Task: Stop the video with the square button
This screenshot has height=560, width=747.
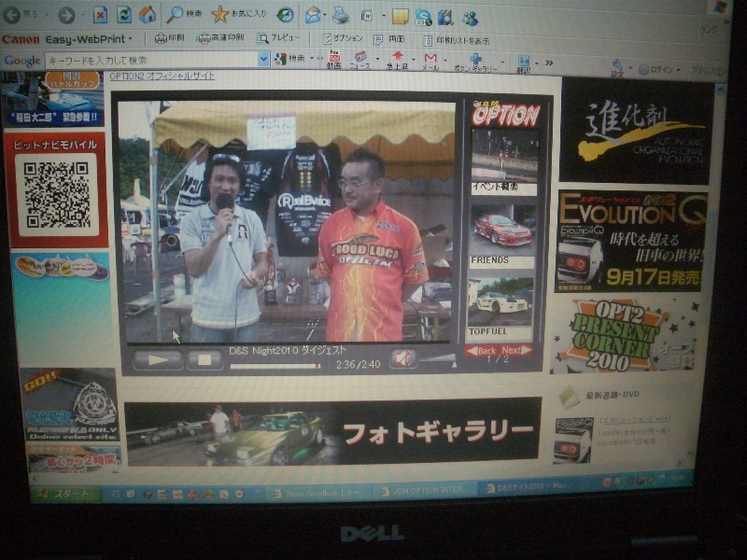Action: [x=204, y=360]
